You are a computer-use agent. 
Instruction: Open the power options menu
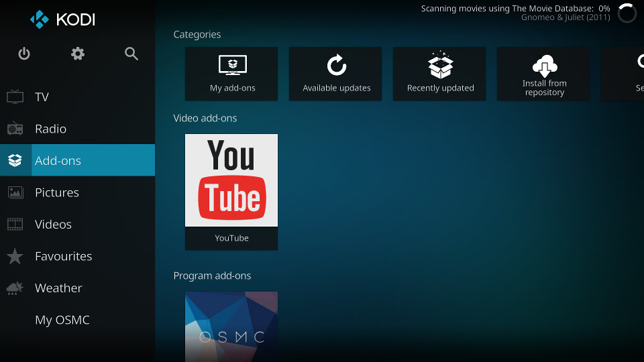tap(24, 54)
